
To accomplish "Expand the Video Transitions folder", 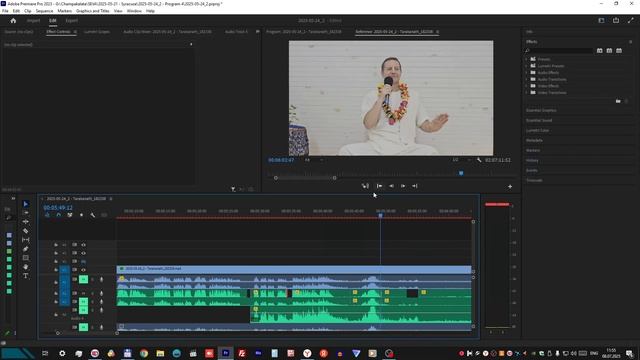I will click(x=527, y=93).
